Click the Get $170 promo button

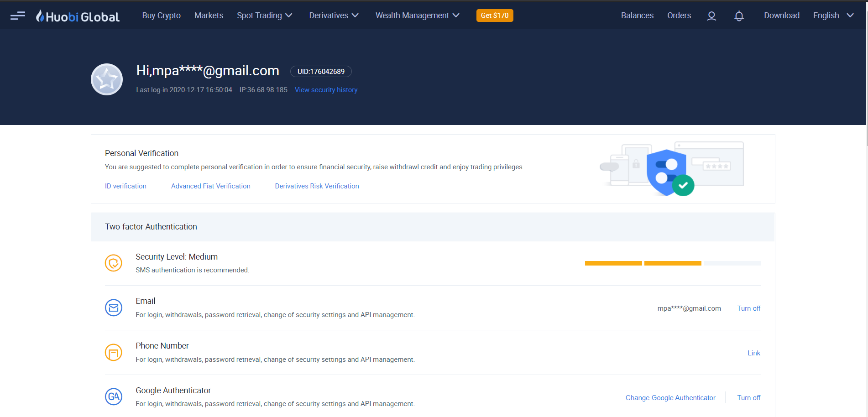point(495,16)
